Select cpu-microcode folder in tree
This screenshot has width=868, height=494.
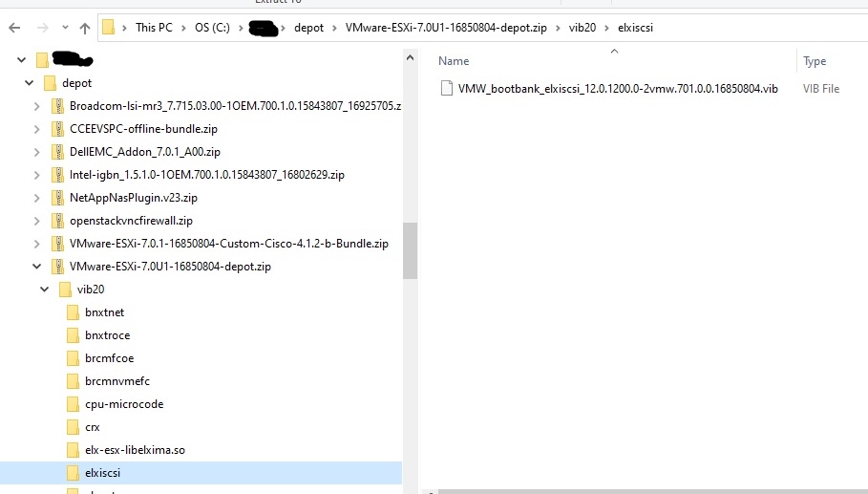pyautogui.click(x=124, y=404)
